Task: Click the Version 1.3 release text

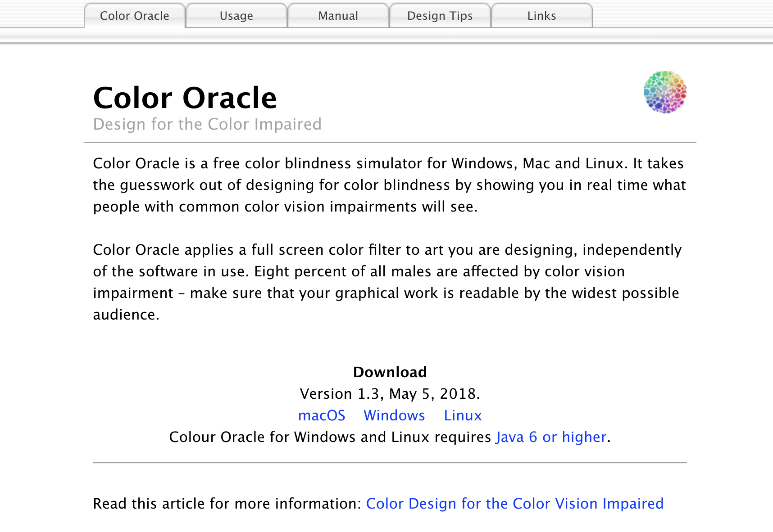Action: click(x=390, y=394)
